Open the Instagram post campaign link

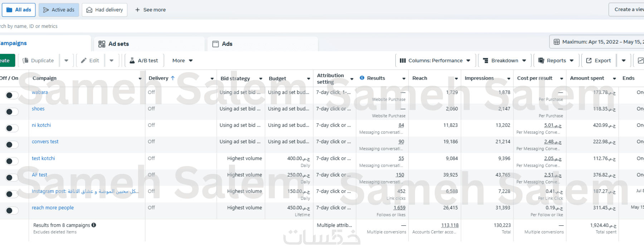pyautogui.click(x=86, y=191)
